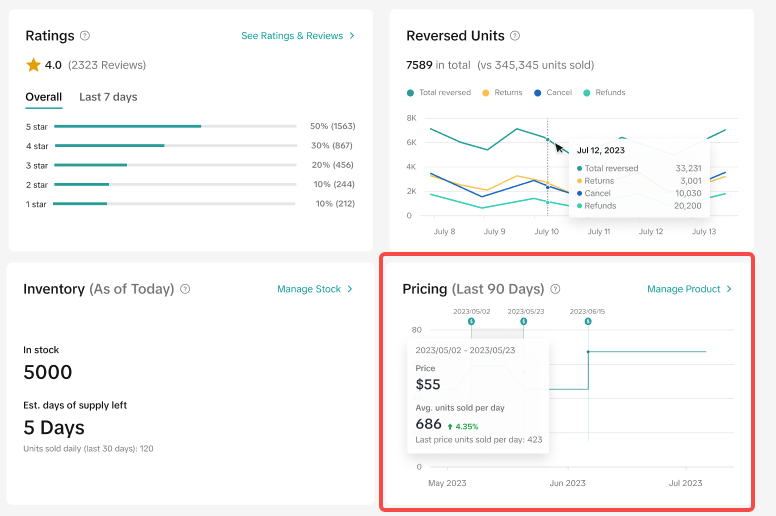
Task: Switch to the Last 7 days tab
Action: 108,97
